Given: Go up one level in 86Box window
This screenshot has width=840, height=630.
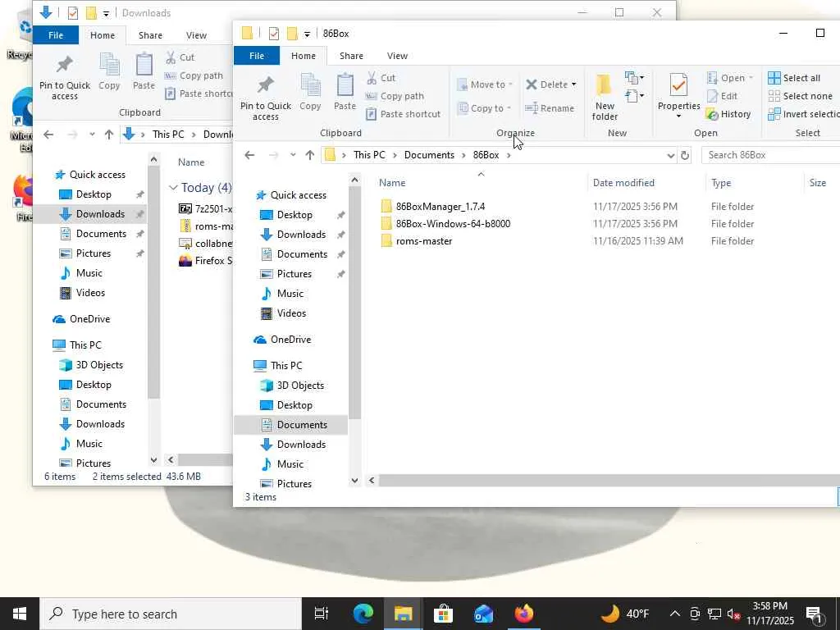Looking at the screenshot, I should (x=309, y=155).
